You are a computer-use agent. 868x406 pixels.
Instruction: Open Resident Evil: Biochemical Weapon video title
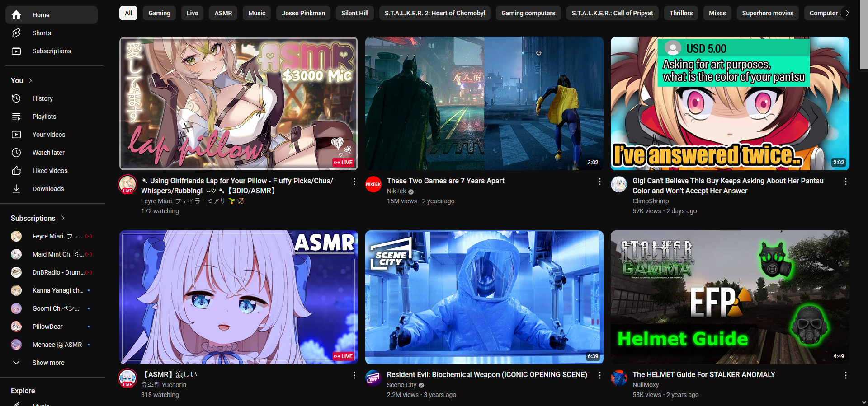tap(487, 374)
